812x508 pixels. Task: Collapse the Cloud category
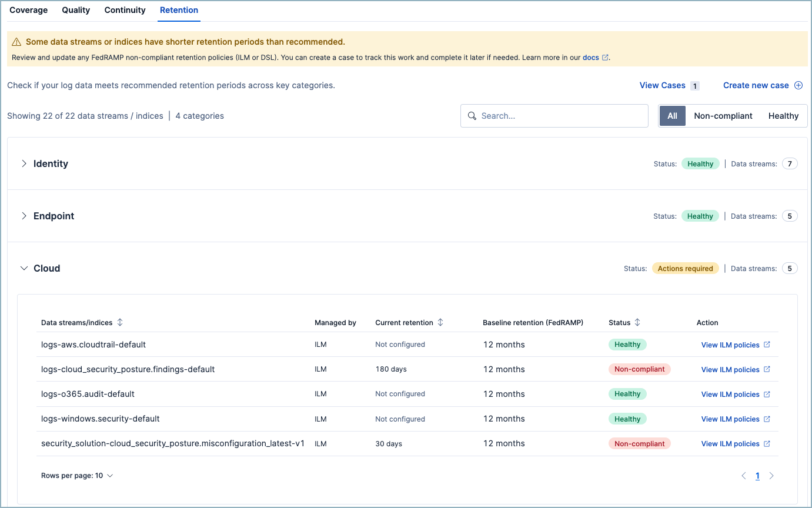coord(24,268)
